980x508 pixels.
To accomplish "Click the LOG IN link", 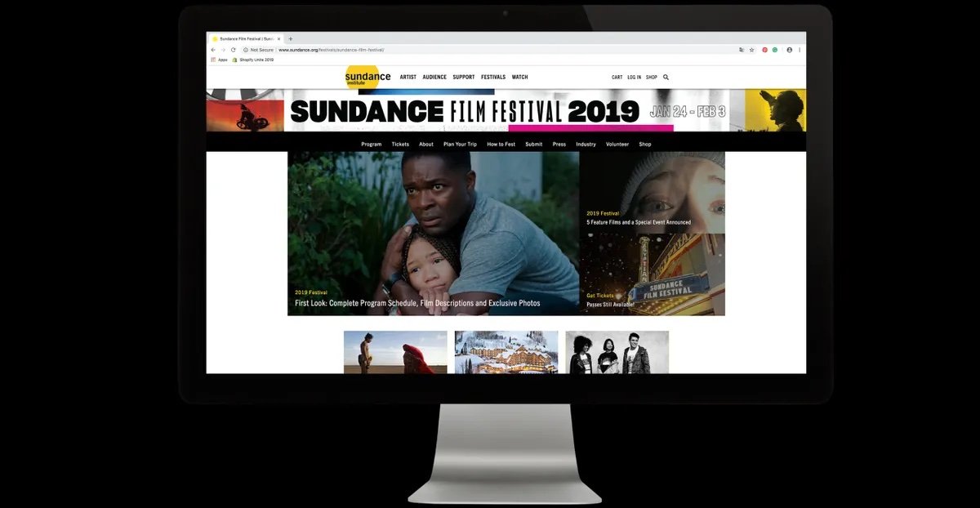I will [x=634, y=78].
